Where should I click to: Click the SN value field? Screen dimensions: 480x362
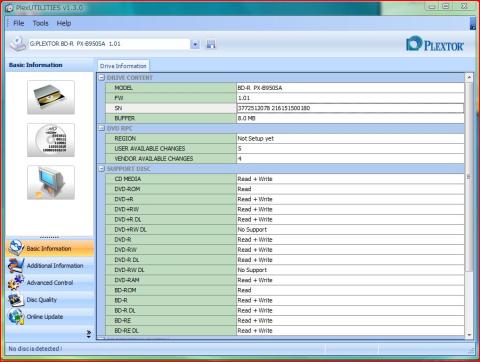tap(350, 108)
